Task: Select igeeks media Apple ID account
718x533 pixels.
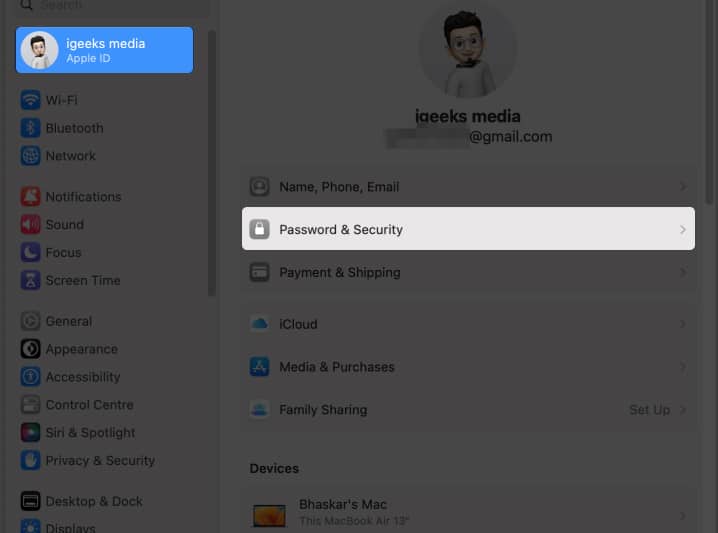Action: click(x=104, y=50)
